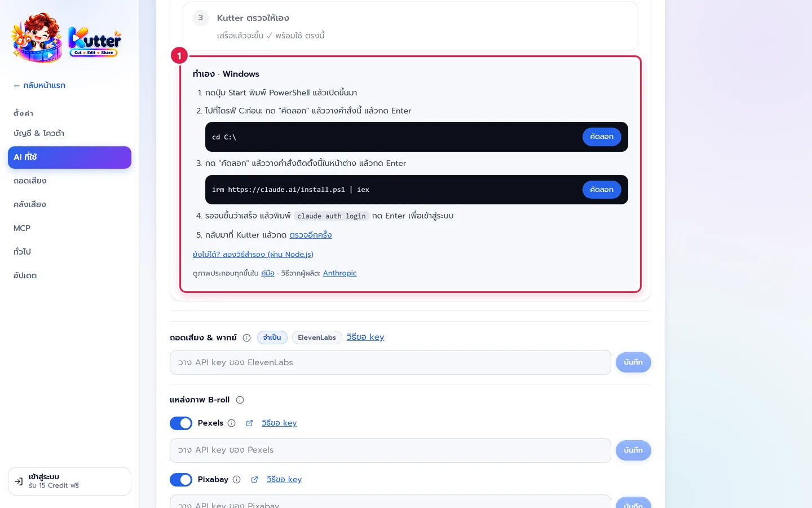
Task: Click the info icon next to Pexels
Action: point(231,423)
